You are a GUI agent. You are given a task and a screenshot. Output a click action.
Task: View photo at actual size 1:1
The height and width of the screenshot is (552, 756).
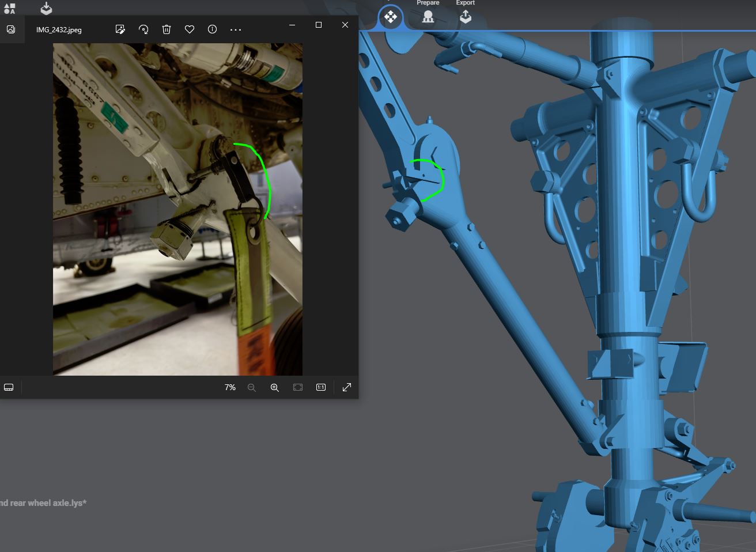pyautogui.click(x=321, y=387)
